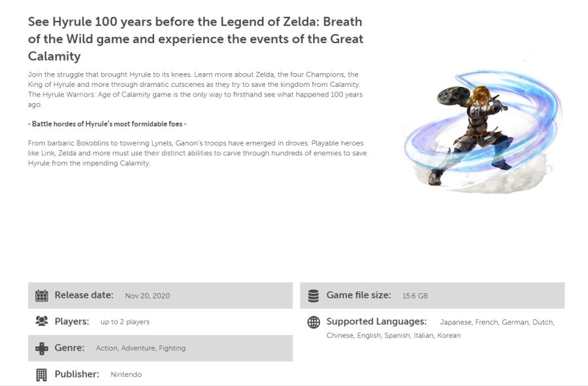
Task: Click the 'Release date:' label
Action: click(84, 295)
